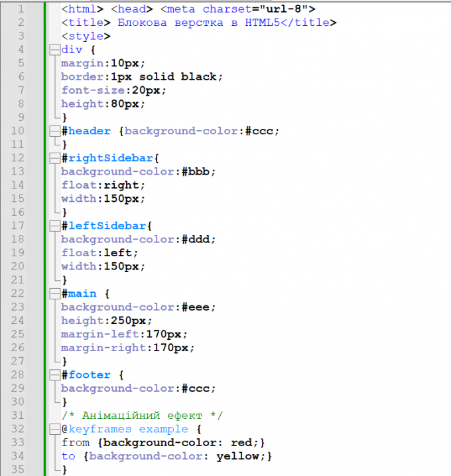Click the '#ccc' value in the header rule
Screen dimensions: 451x476
259,131
